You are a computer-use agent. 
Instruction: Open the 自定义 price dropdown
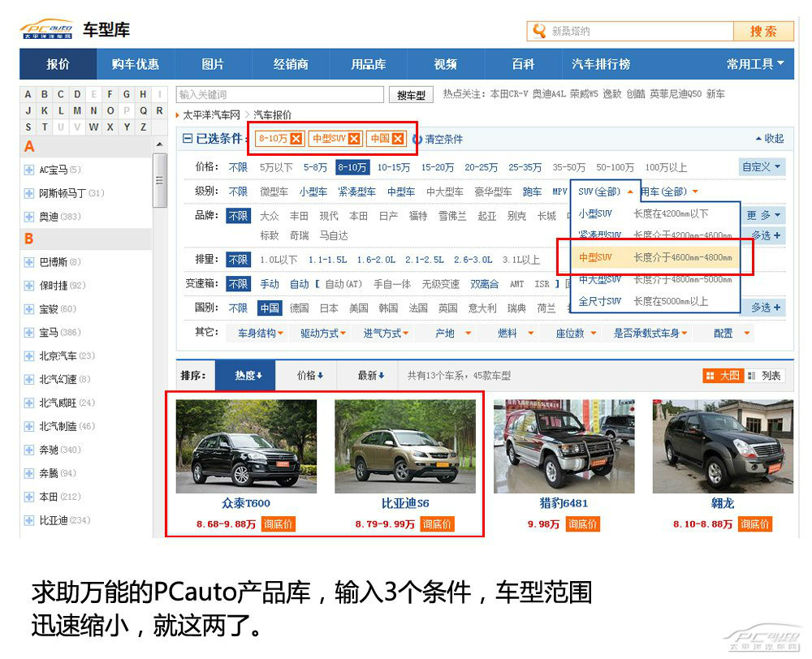pos(762,167)
